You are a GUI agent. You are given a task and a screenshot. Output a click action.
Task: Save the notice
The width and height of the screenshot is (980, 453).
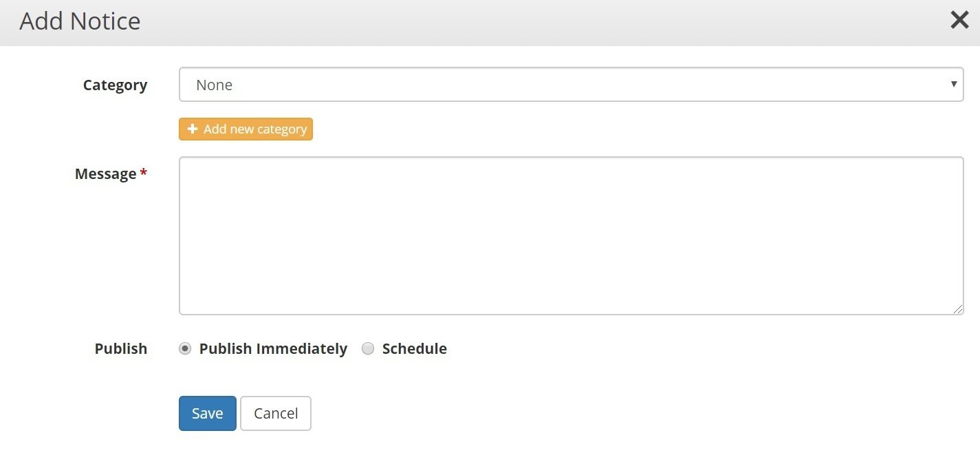pyautogui.click(x=208, y=413)
